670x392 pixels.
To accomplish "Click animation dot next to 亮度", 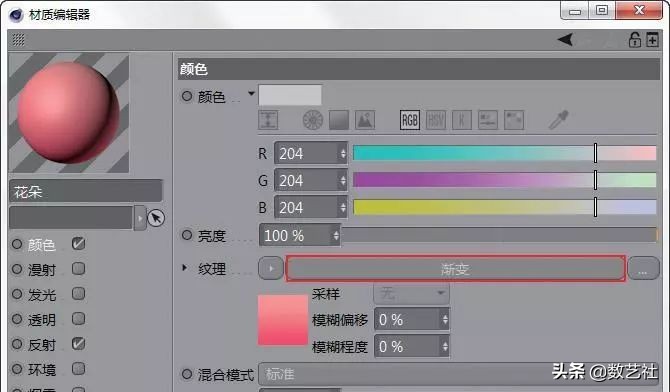I will click(x=187, y=235).
